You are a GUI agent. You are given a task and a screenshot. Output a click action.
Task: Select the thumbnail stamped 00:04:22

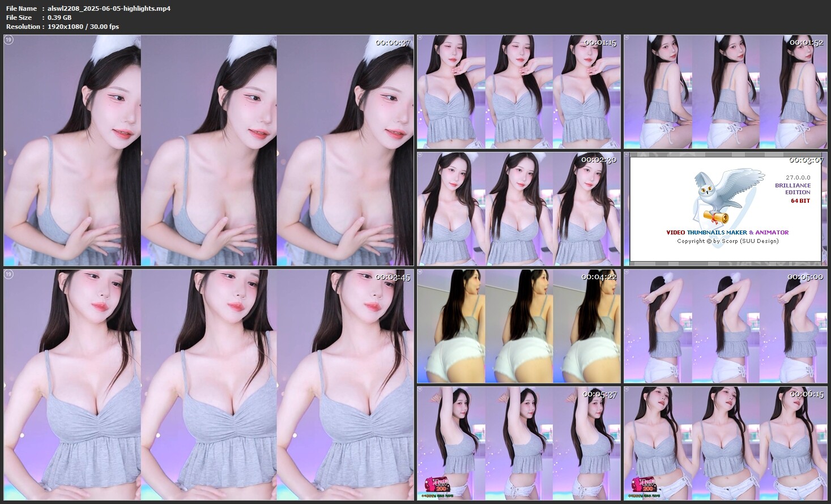click(519, 326)
